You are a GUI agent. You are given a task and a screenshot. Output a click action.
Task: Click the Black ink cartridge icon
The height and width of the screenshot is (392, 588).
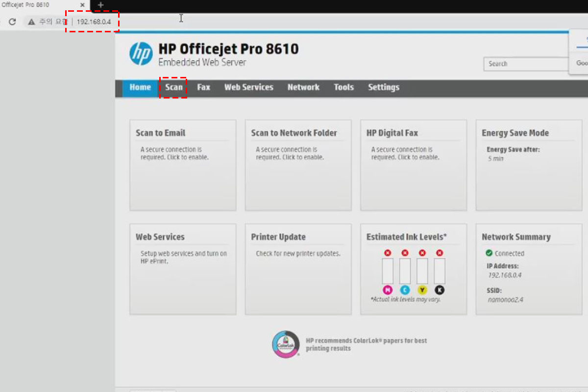coord(440,290)
